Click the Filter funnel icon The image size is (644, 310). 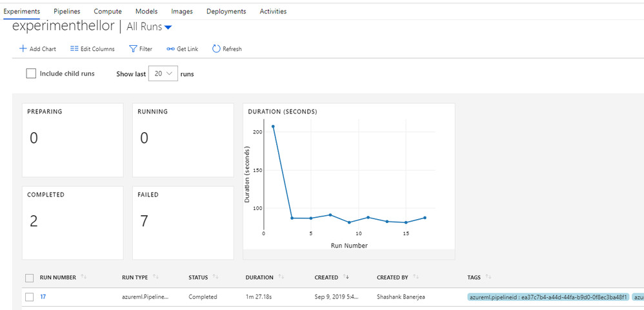[133, 49]
